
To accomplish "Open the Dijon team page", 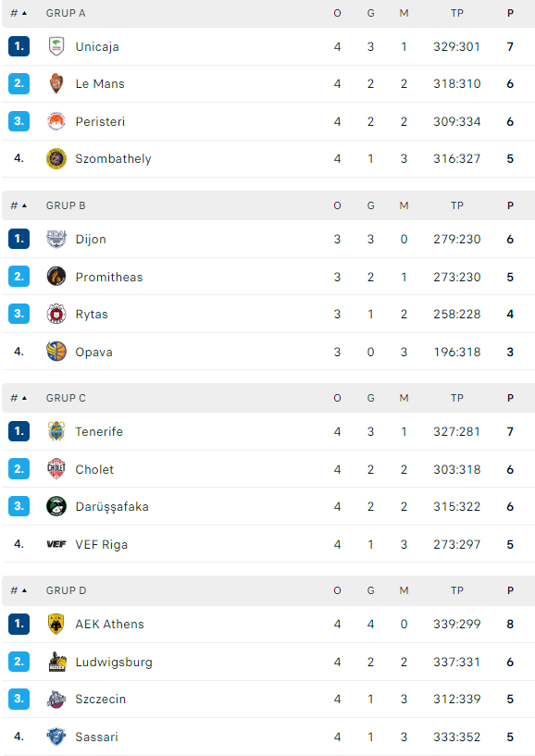I will click(x=91, y=239).
